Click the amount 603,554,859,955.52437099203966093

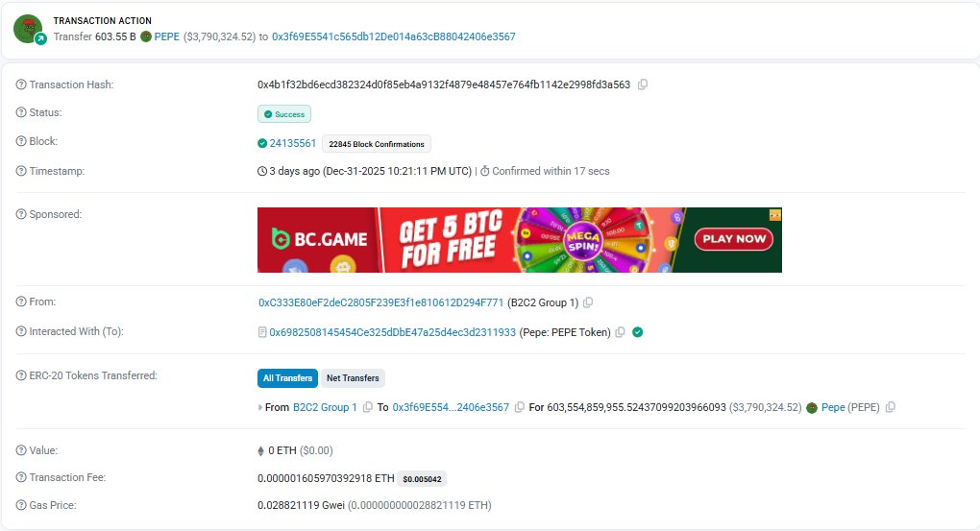[636, 407]
